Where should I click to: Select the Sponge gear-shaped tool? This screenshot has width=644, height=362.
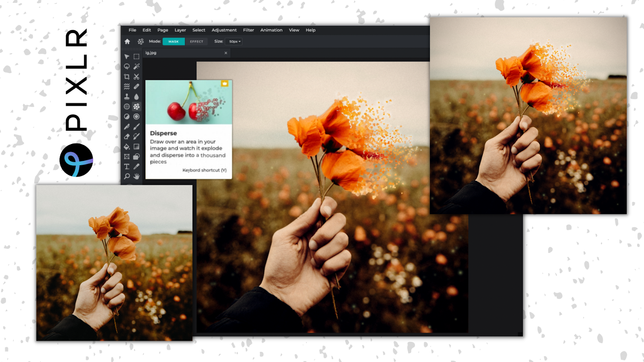pyautogui.click(x=136, y=117)
